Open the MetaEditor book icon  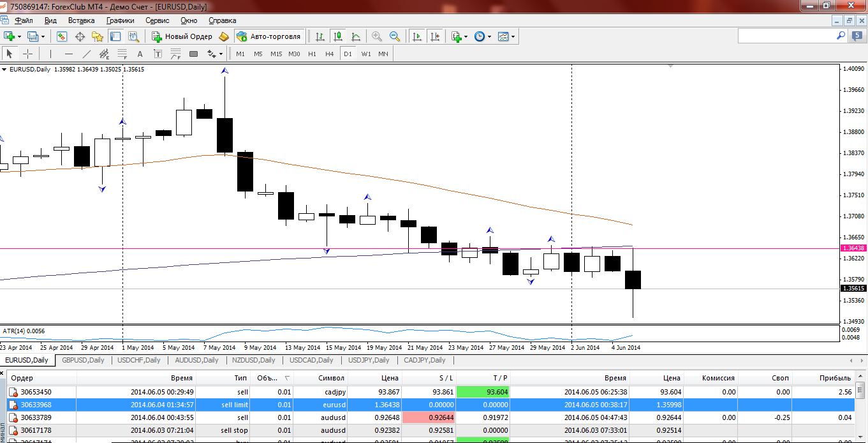[x=224, y=36]
